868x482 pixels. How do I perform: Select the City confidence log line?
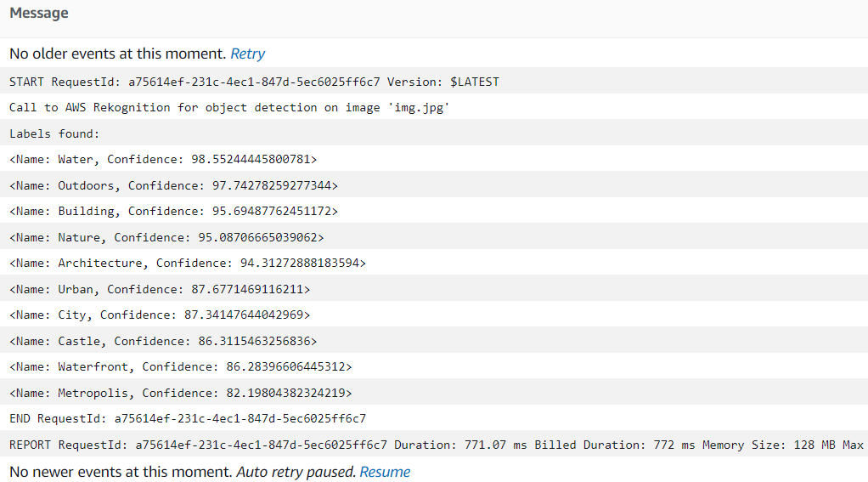click(x=160, y=315)
